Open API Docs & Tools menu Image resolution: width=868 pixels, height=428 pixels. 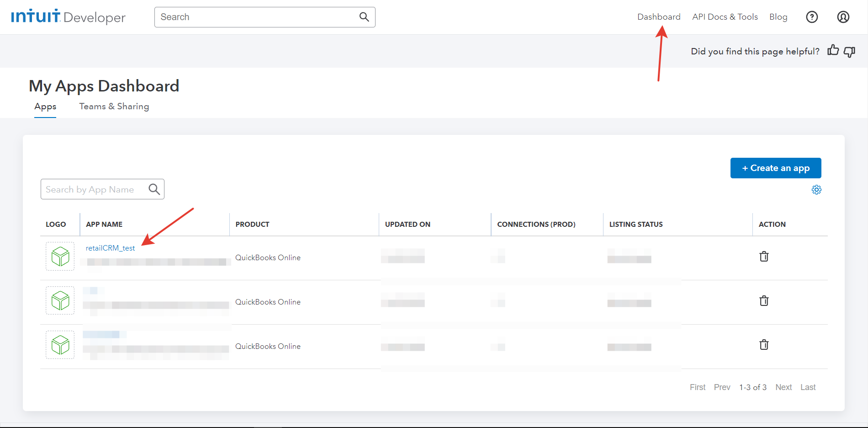725,17
